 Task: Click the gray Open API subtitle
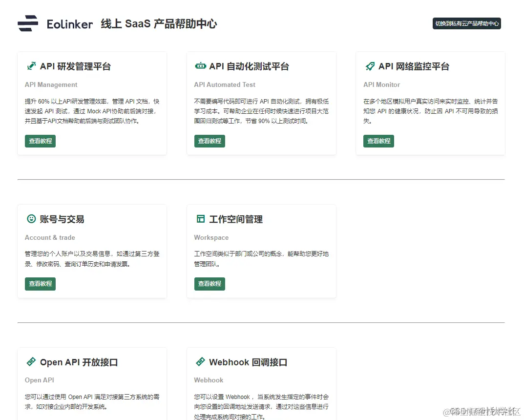click(x=39, y=380)
